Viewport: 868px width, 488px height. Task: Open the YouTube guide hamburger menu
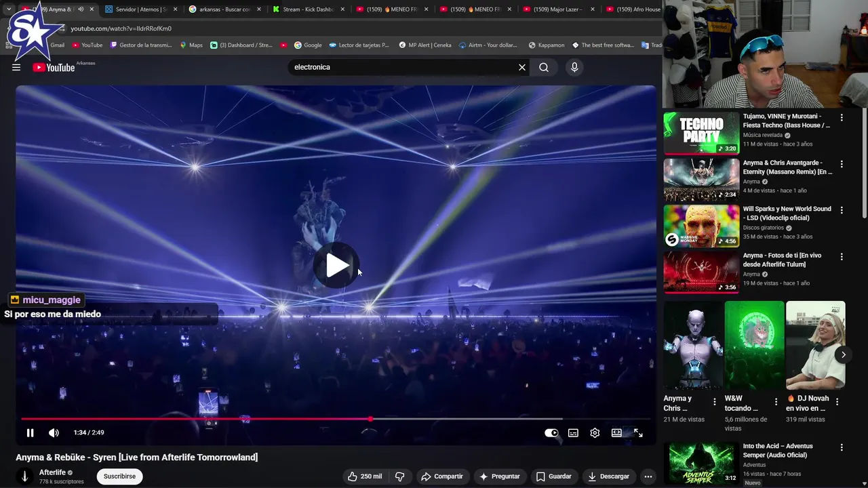(x=16, y=67)
